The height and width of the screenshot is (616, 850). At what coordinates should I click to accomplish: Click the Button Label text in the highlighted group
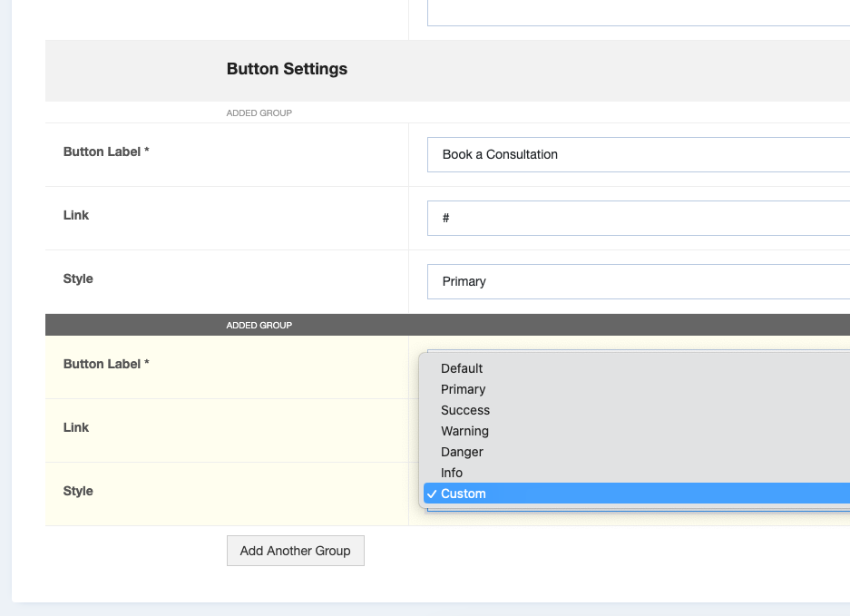coord(106,364)
